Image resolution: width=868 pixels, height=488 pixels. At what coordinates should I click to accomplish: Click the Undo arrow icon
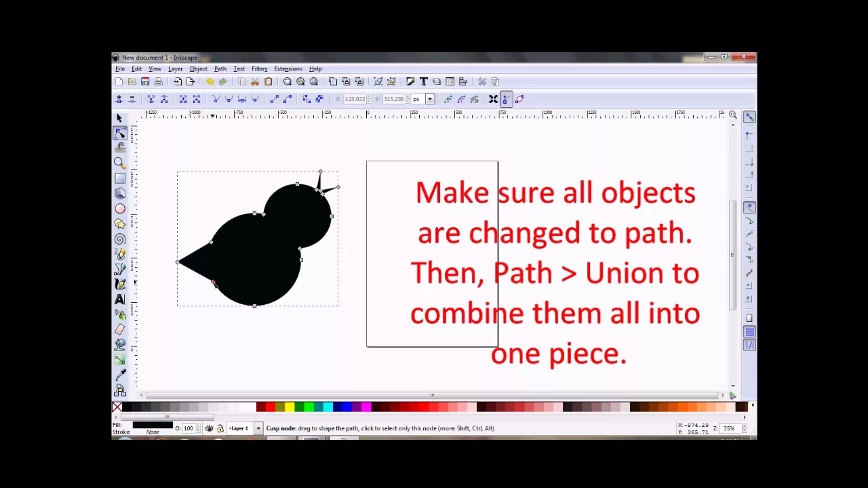210,81
